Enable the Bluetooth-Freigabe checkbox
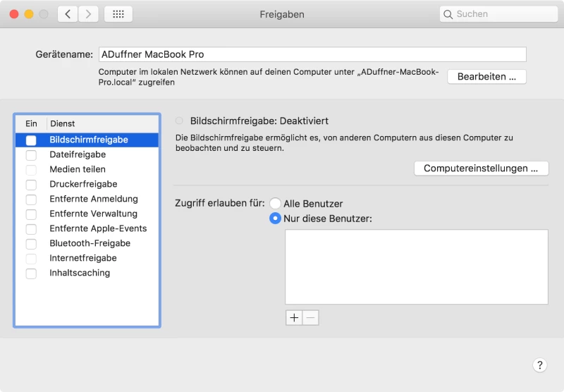Image resolution: width=564 pixels, height=392 pixels. pos(31,243)
